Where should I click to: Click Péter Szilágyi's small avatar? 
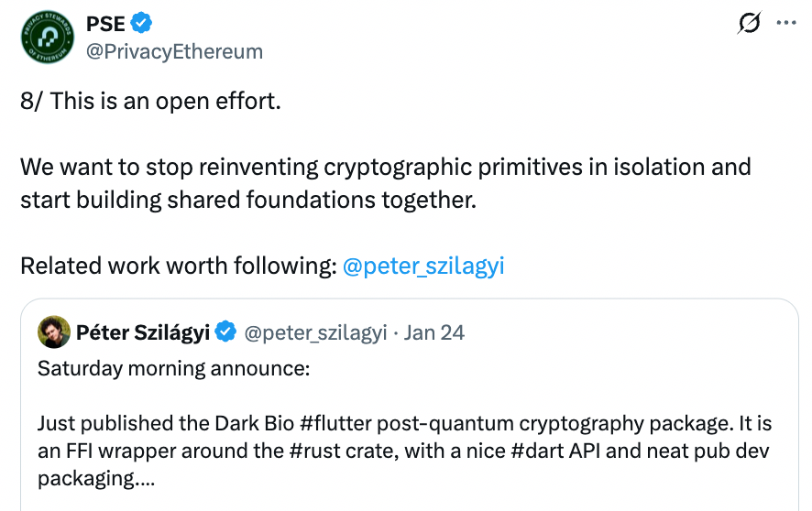pos(54,332)
